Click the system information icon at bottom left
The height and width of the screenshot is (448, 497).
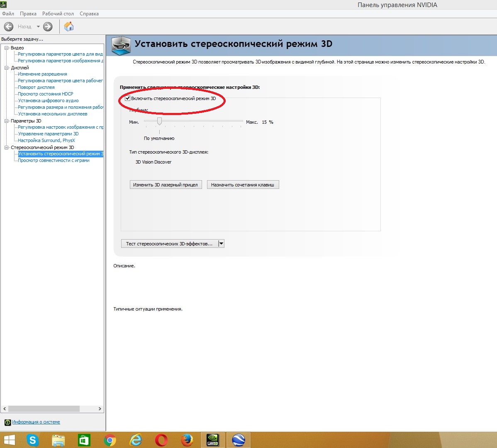[x=7, y=422]
